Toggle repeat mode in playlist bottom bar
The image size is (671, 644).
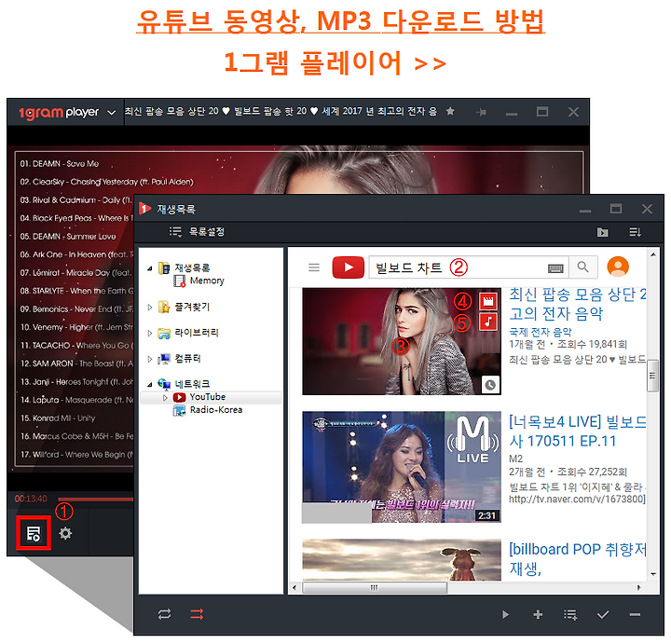(x=164, y=614)
